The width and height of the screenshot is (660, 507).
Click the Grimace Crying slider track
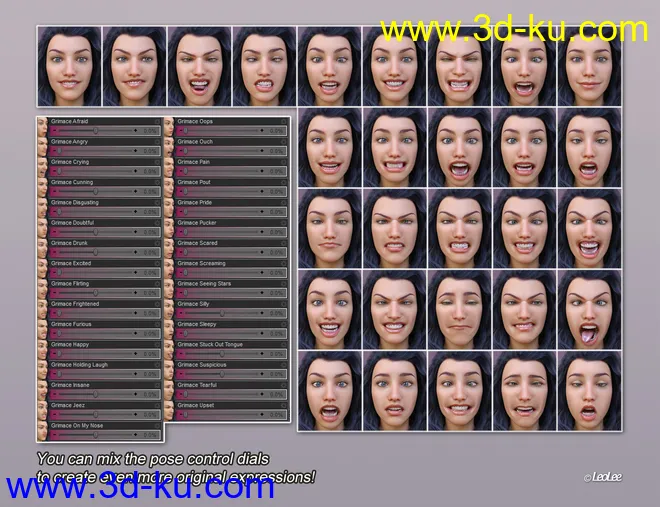pyautogui.click(x=96, y=171)
